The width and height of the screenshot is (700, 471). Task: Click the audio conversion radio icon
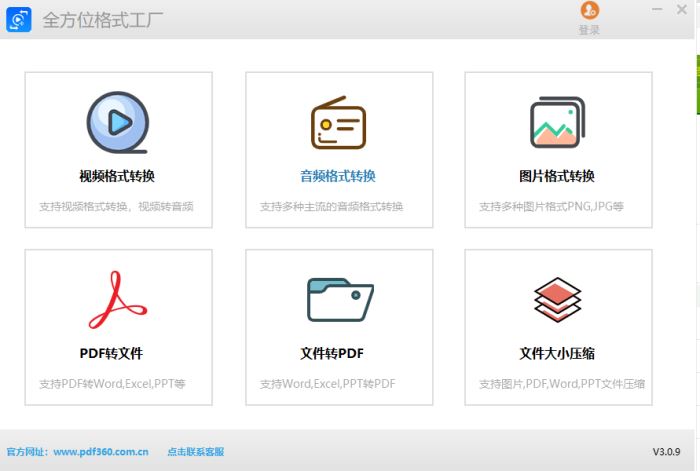[x=338, y=122]
